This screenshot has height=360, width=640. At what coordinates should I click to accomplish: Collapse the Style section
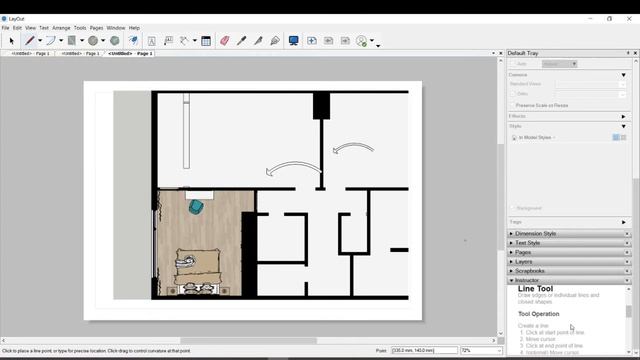pos(623,126)
